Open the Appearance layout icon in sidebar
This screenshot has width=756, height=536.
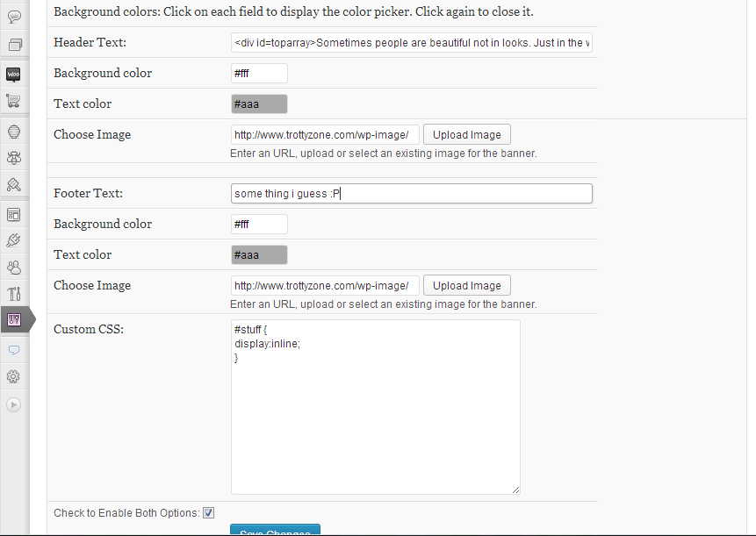coord(13,215)
